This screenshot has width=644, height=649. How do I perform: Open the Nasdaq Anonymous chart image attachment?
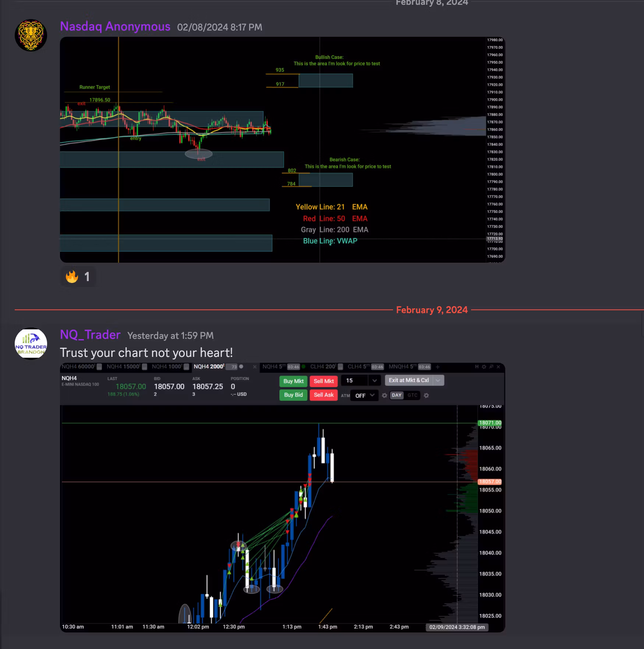coord(282,150)
